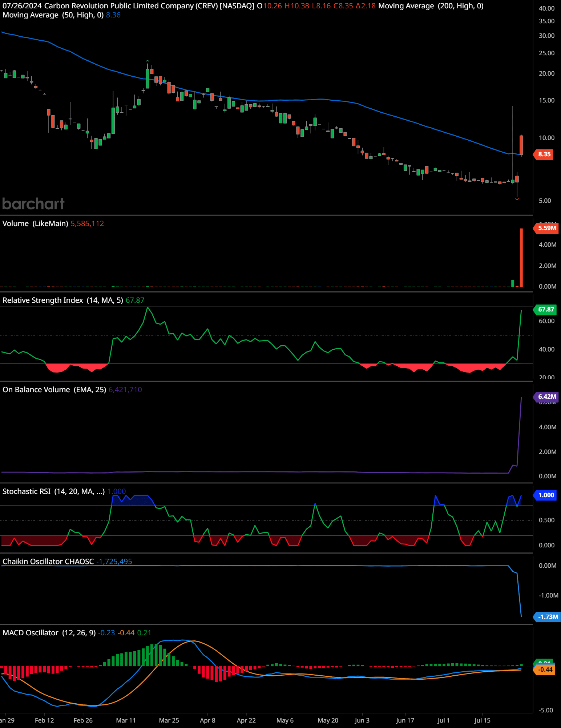Click the Stochastic RSI header value 1.000

tap(117, 491)
